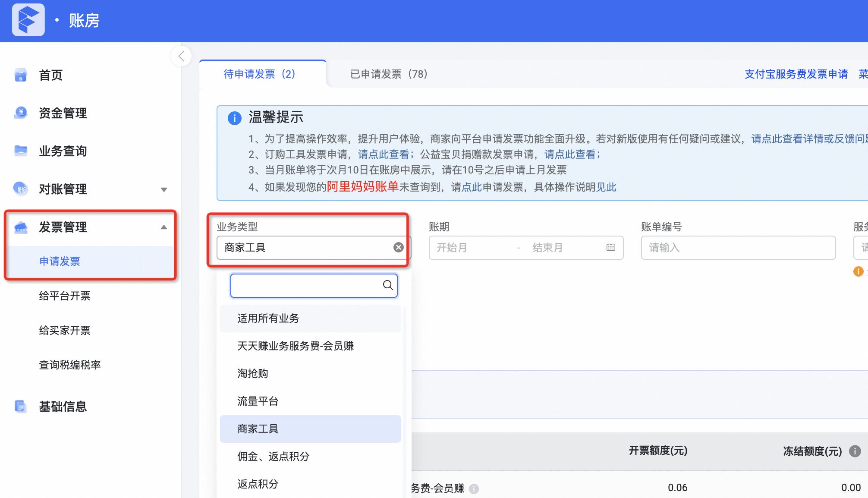Screen dimensions: 868x498
Task: Open 申请发票 submenu item
Action: click(x=60, y=262)
